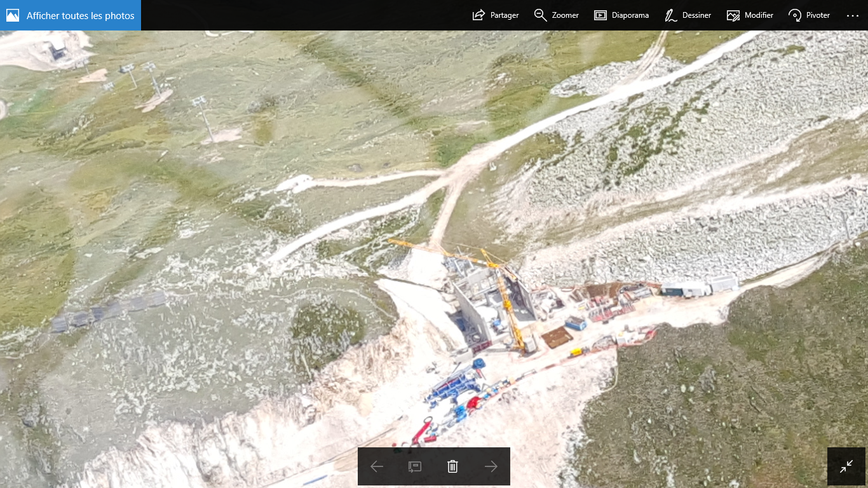The height and width of the screenshot is (488, 868).
Task: Click the add-to-album icon left of the trash
Action: click(414, 466)
